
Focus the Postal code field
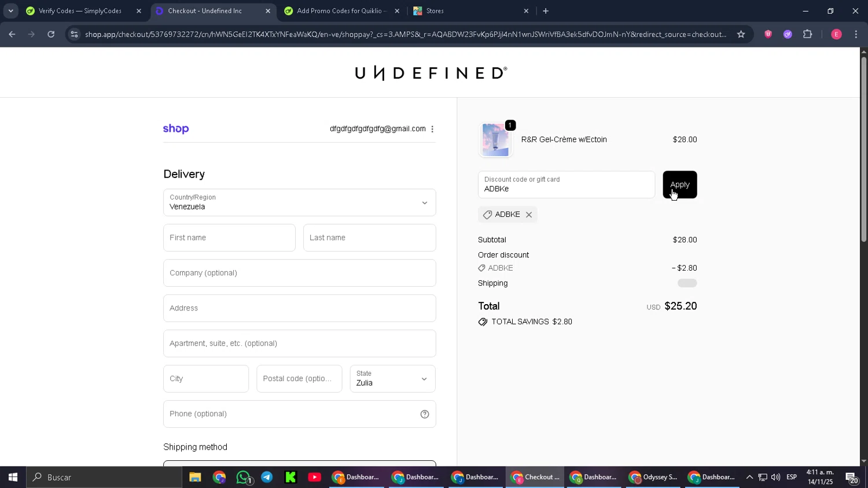[299, 379]
